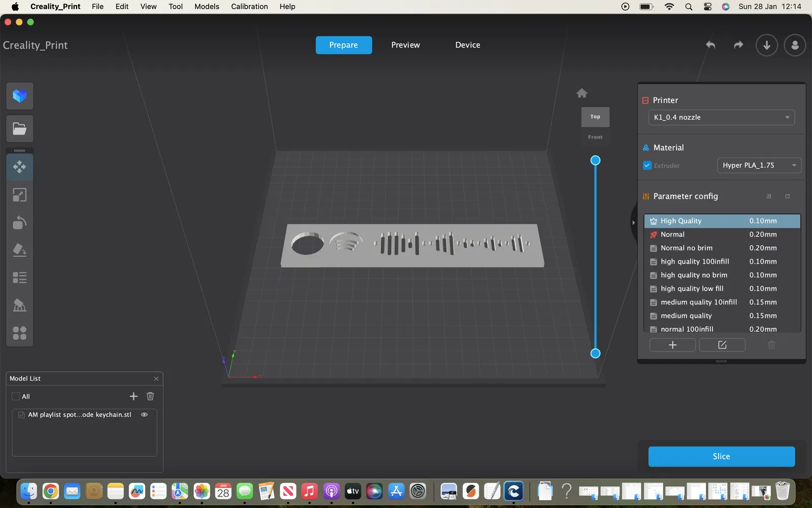Select the medium quality profile
812x508 pixels.
(722, 315)
